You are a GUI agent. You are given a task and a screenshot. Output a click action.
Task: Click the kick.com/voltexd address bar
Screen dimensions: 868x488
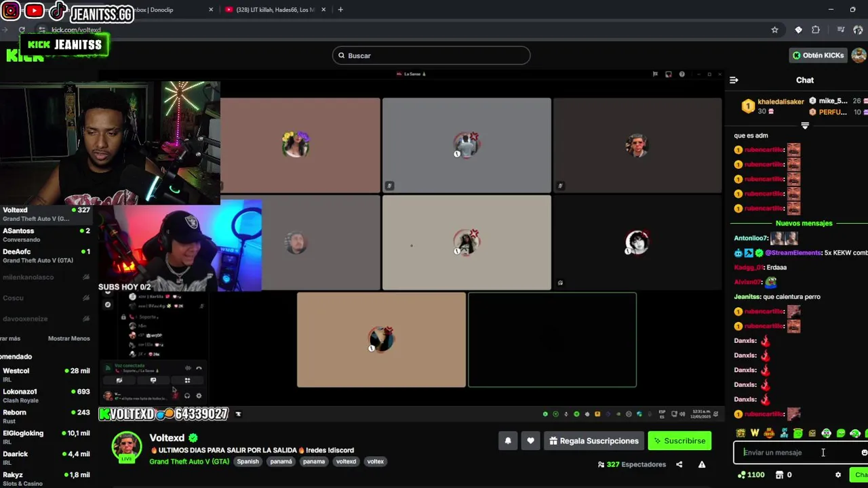click(x=407, y=30)
